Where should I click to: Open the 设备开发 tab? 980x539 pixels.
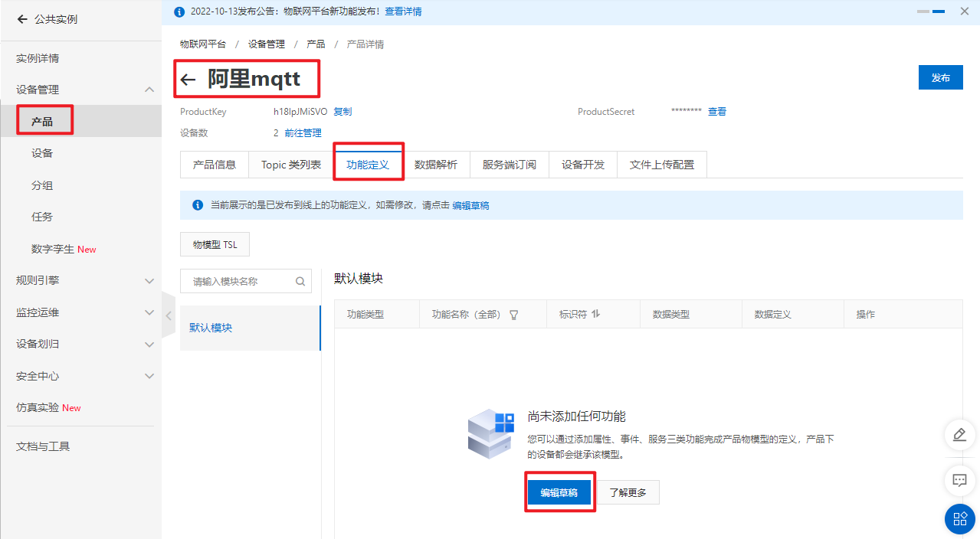pyautogui.click(x=582, y=164)
